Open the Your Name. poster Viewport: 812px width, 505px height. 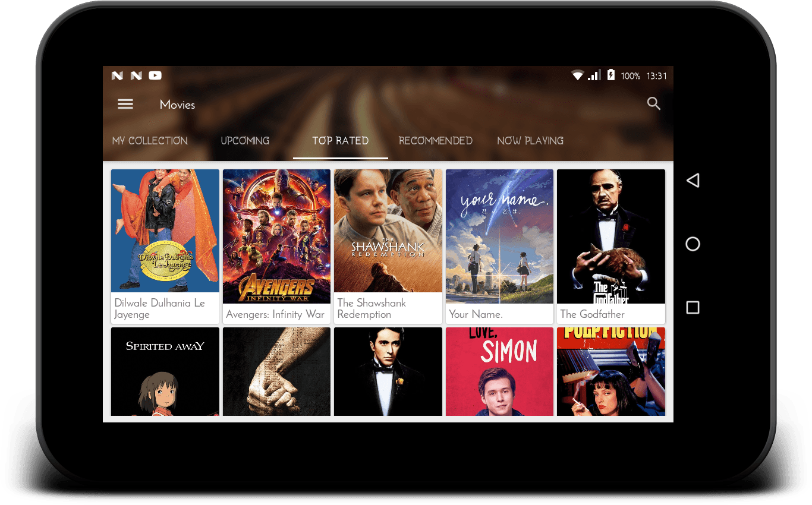pos(499,236)
